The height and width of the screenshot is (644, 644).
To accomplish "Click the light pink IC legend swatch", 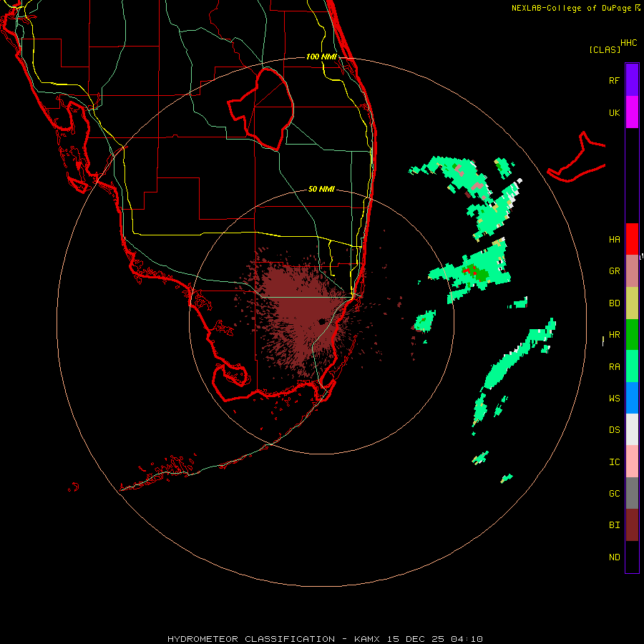I will click(632, 462).
